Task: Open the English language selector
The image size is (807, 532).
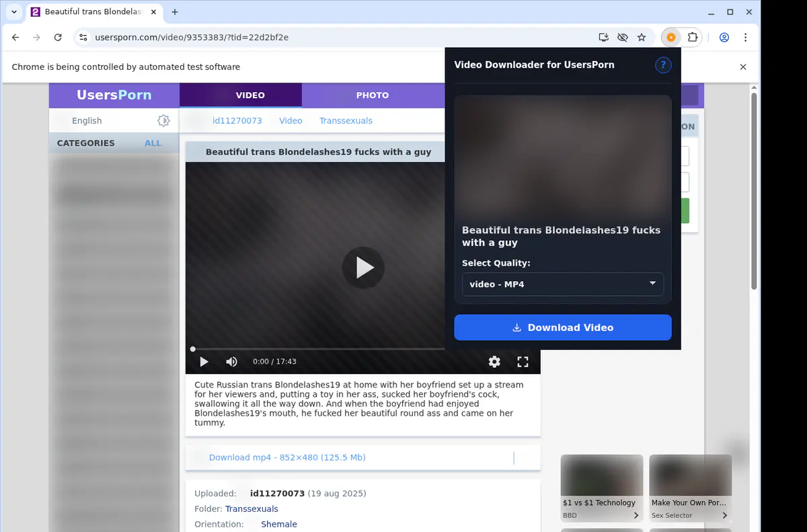Action: 87,121
